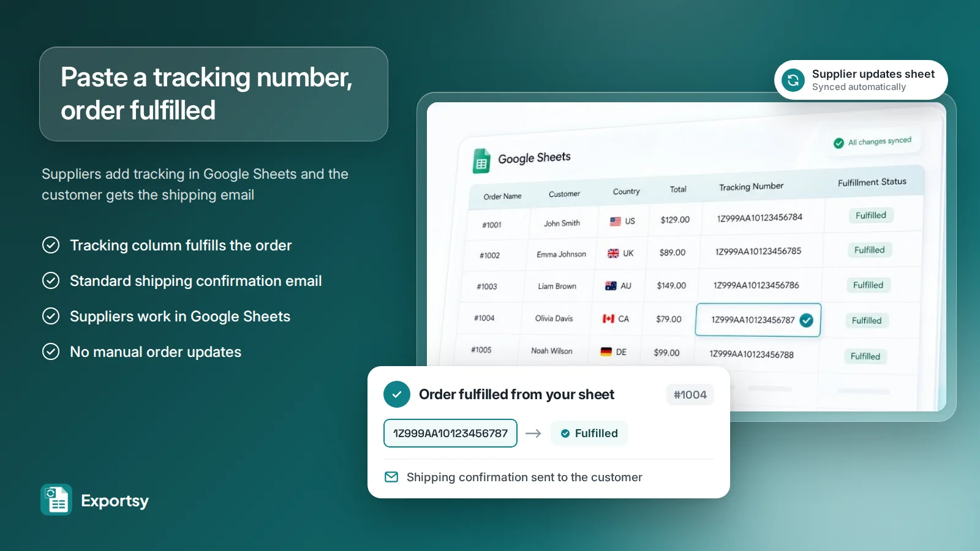Click the Fulfilled status for order #1001

click(x=871, y=216)
